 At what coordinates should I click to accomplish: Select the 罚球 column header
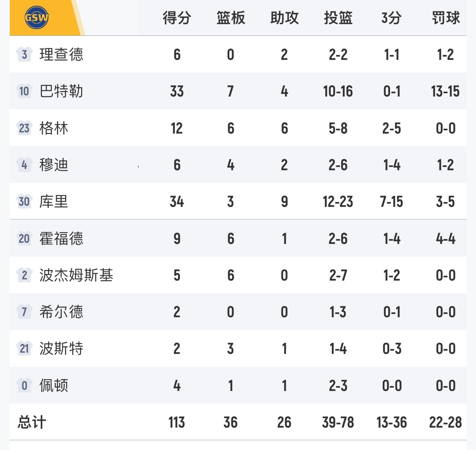tap(445, 18)
